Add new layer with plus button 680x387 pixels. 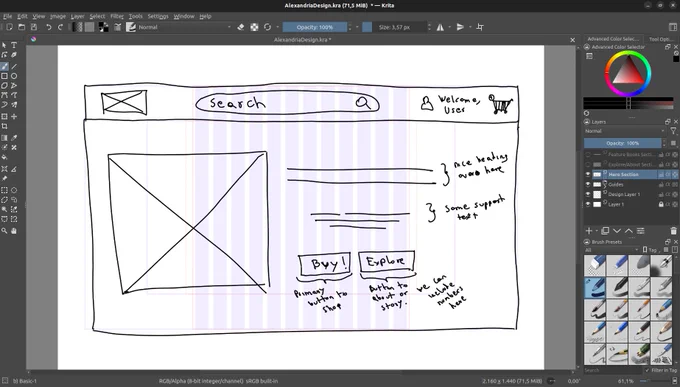click(589, 231)
